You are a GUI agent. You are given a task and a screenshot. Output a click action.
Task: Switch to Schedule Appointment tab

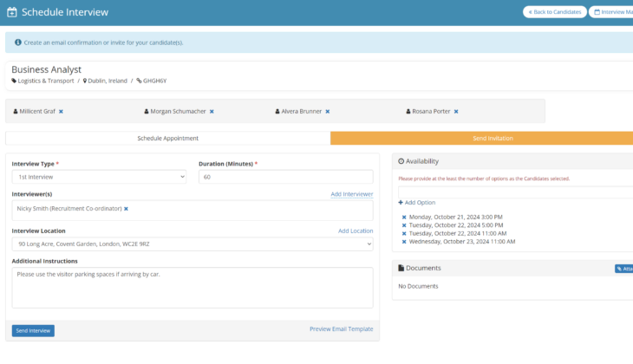168,139
